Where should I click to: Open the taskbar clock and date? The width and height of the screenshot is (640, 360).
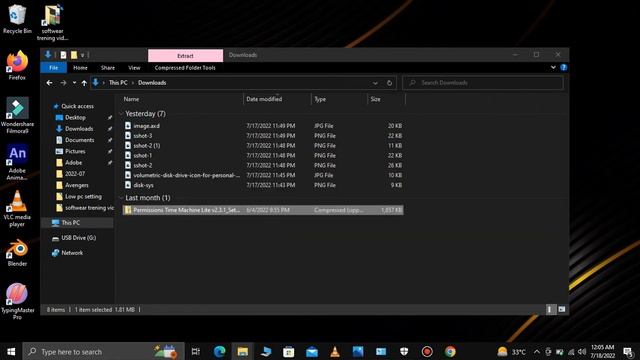602,351
